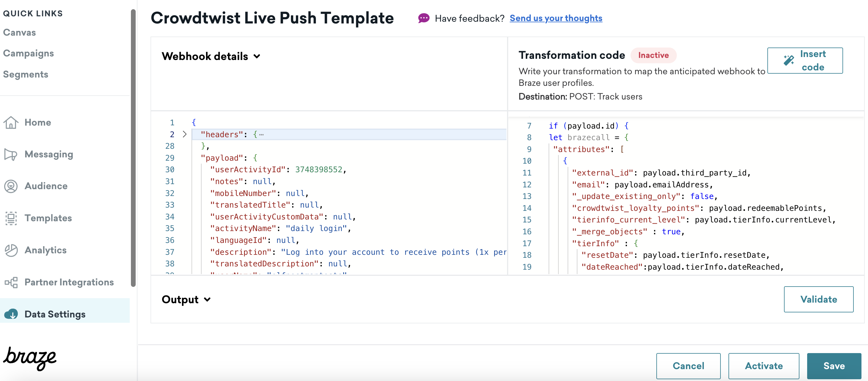Open Templates via its sidebar icon

[x=11, y=218]
